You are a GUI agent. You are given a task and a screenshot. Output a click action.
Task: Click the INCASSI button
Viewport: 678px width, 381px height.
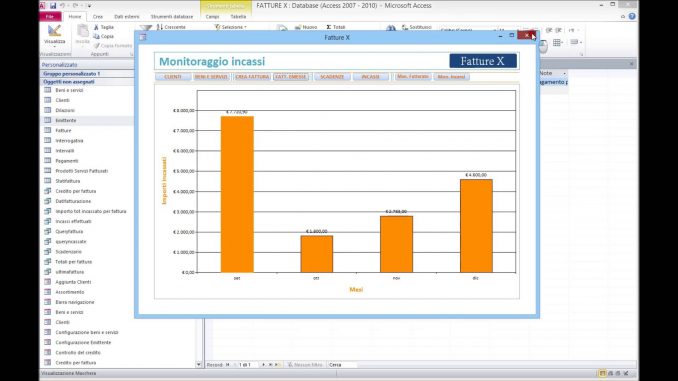point(371,77)
